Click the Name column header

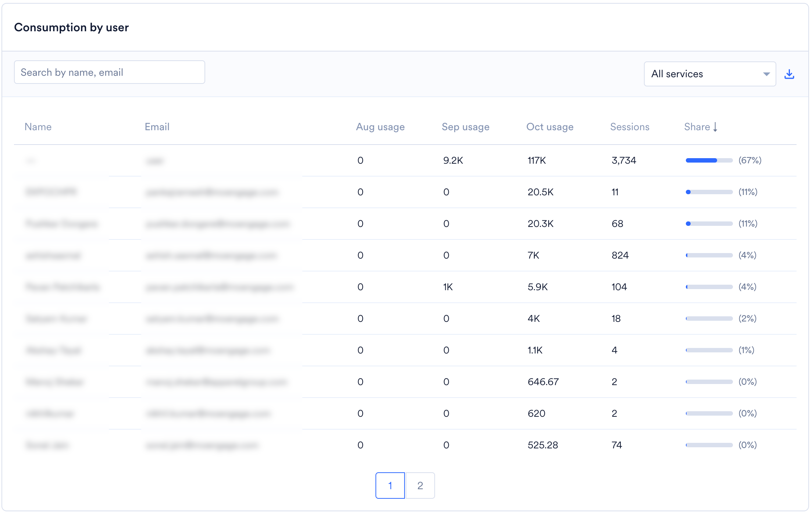click(x=38, y=127)
